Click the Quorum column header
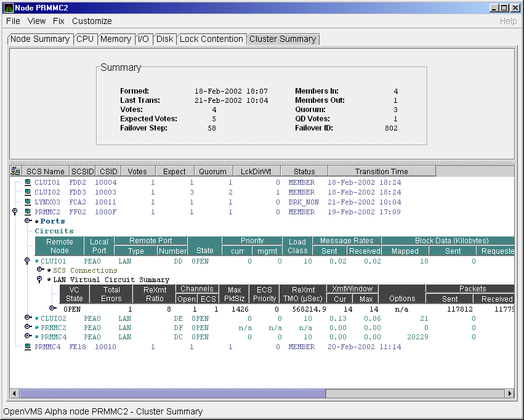The image size is (524, 420). tap(212, 171)
